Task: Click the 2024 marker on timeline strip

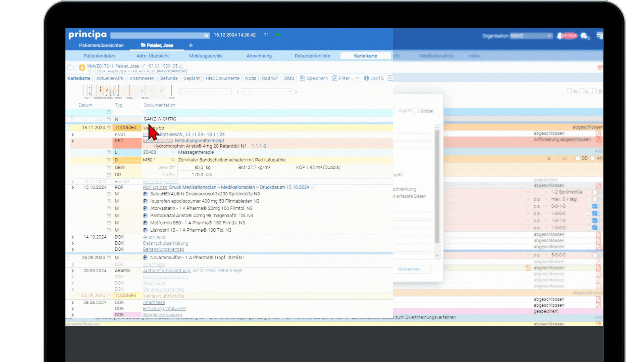Action: [130, 98]
